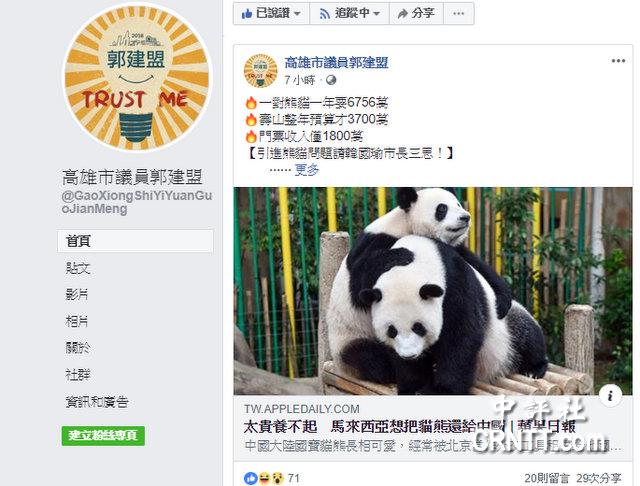Viewport: 640px width, 486px height.
Task: Open the 已說讚 liked dropdown
Action: click(271, 13)
